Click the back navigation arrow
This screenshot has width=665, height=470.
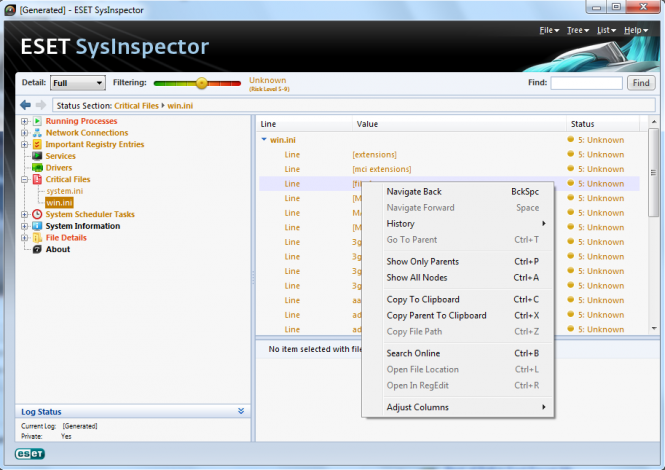(25, 105)
